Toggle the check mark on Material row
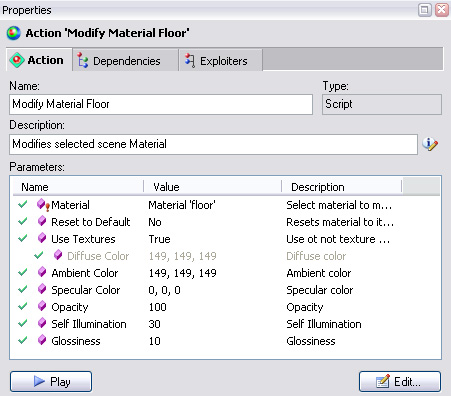This screenshot has height=396, width=451. (23, 204)
